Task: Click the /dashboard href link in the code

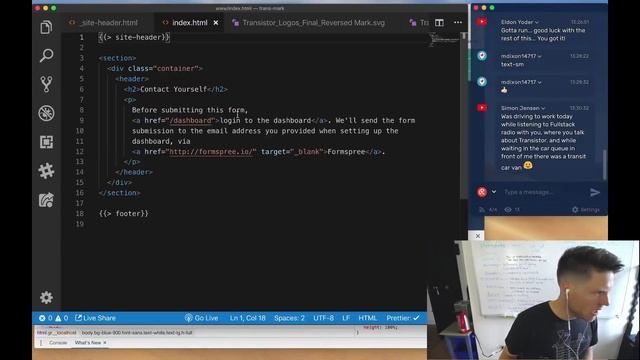Action: point(191,120)
